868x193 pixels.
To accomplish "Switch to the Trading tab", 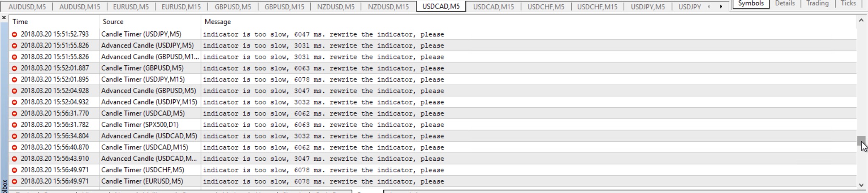I will [817, 3].
